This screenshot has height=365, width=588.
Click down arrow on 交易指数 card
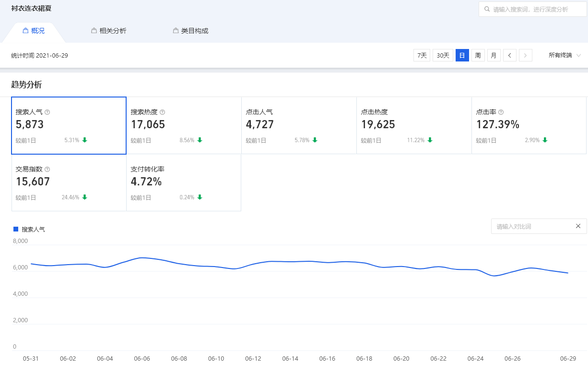[x=85, y=197]
